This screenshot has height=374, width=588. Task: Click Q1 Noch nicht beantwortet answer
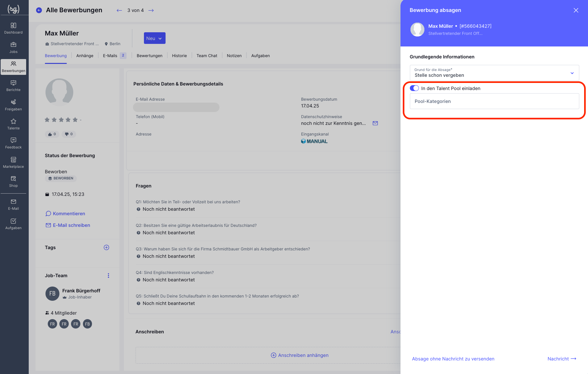tap(169, 209)
